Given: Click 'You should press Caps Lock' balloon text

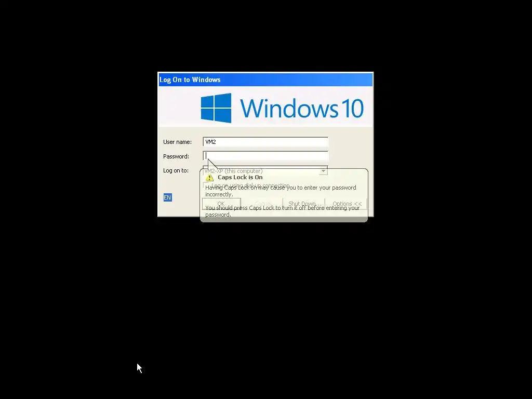Looking at the screenshot, I should 282,211.
